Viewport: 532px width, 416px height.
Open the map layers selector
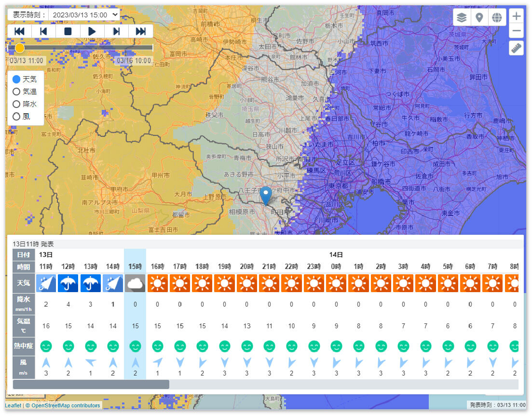pyautogui.click(x=462, y=18)
